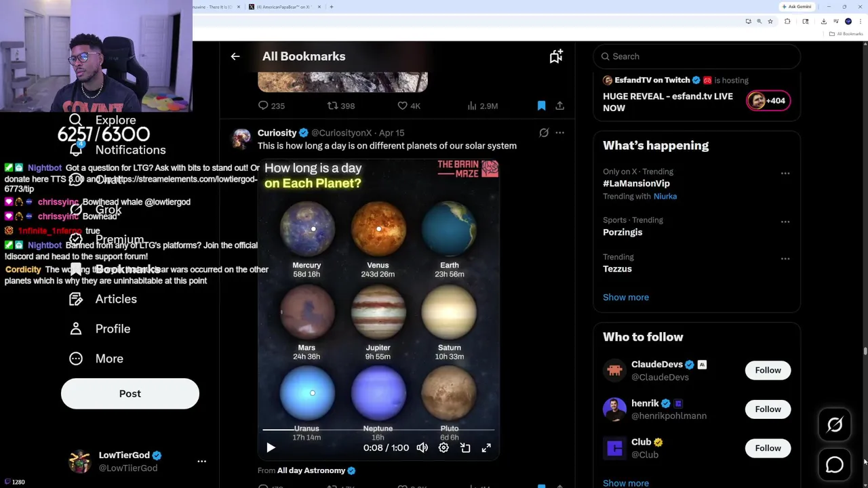Open Chrome profile avatar

pos(848,22)
